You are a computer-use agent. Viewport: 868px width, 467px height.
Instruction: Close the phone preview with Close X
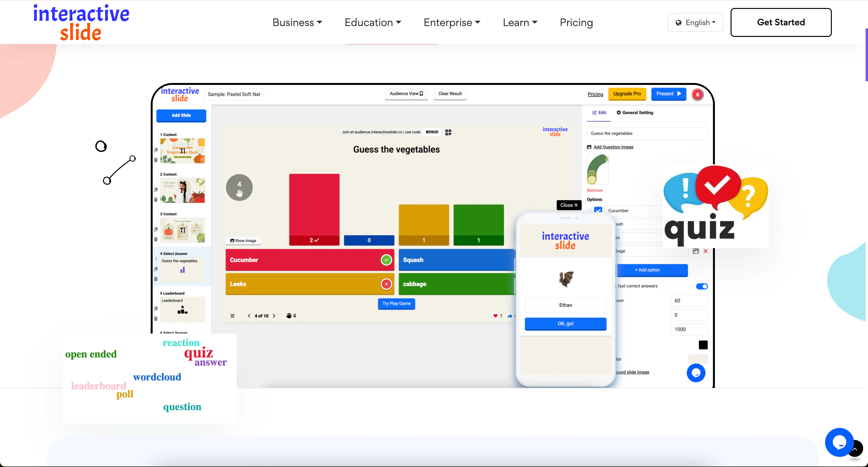coord(569,205)
